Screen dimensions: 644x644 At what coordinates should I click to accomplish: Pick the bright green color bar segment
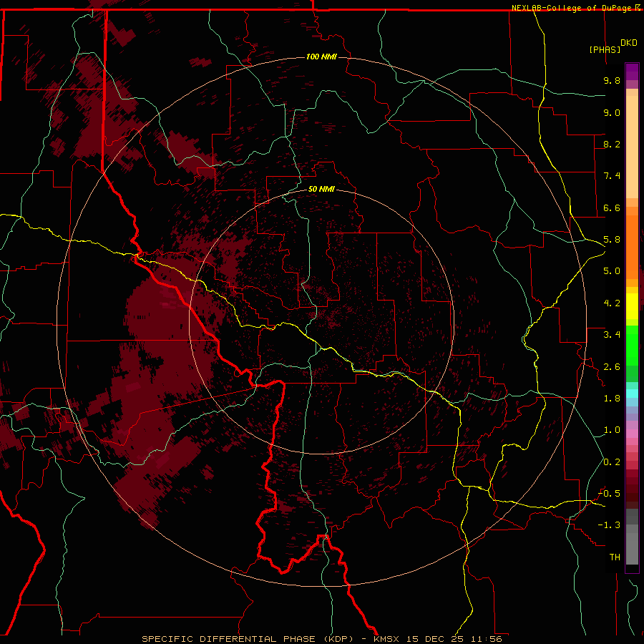[632, 346]
